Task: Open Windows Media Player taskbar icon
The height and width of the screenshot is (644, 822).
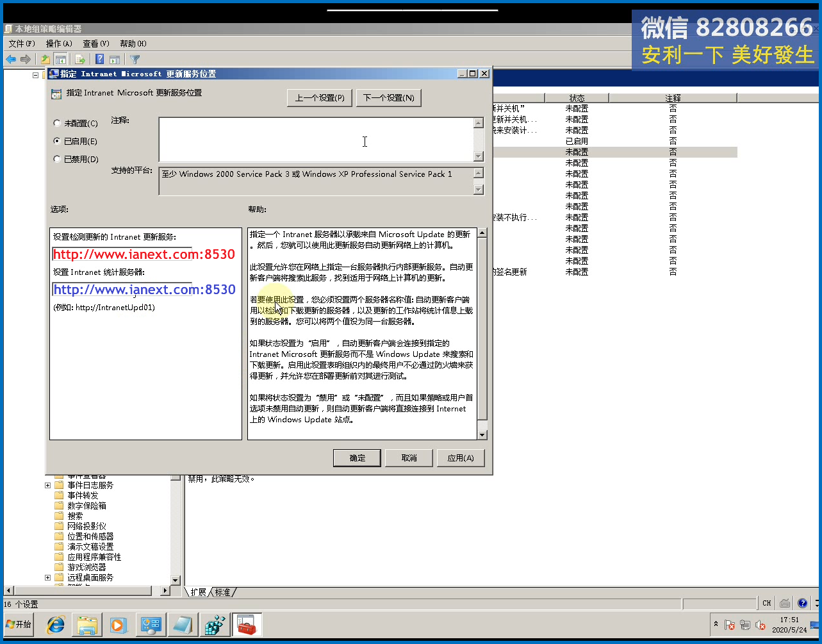Action: coord(118,625)
